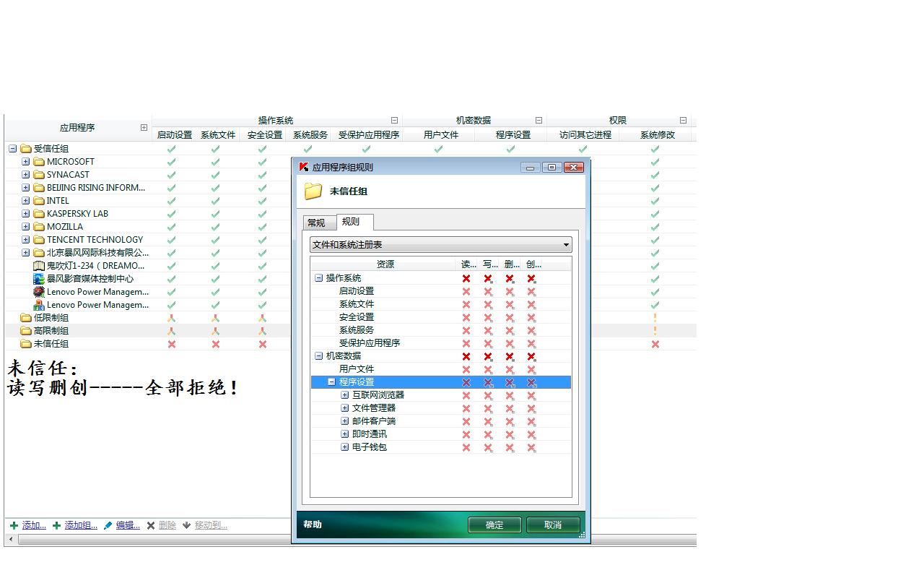
Task: Toggle 读 permission for 电子钱包 in rules dialog
Action: point(466,448)
